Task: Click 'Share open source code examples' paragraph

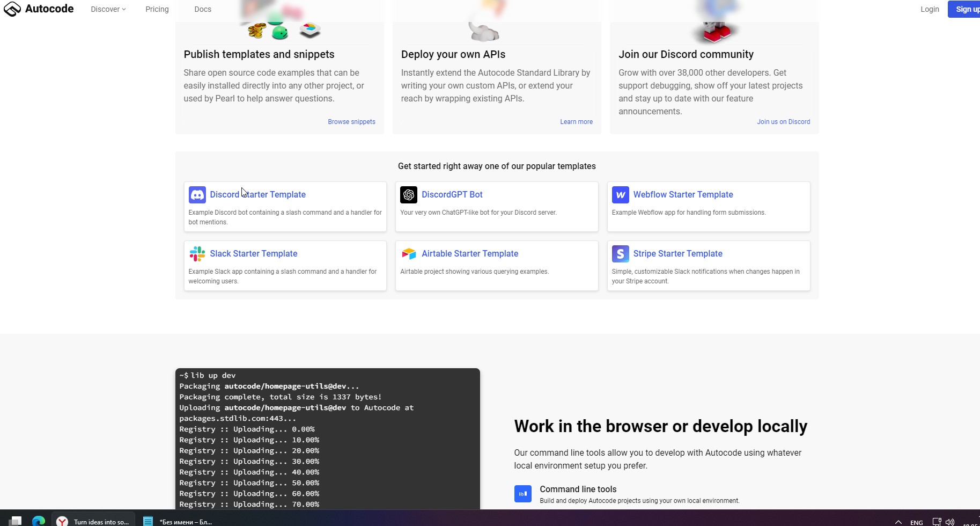Action: click(274, 85)
